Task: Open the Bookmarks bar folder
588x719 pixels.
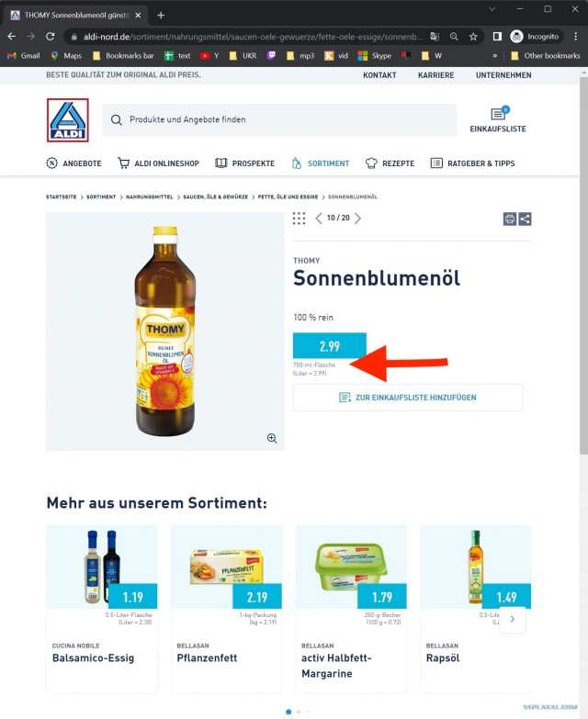Action: click(x=123, y=55)
